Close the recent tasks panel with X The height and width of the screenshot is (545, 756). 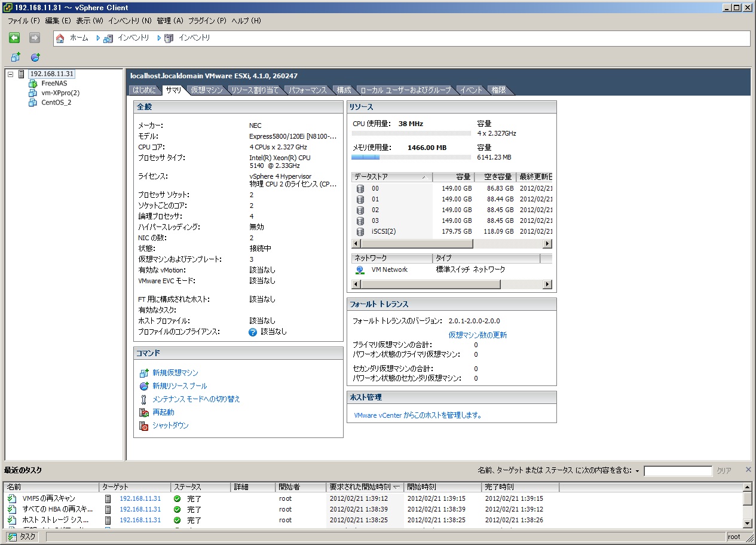[x=748, y=470]
